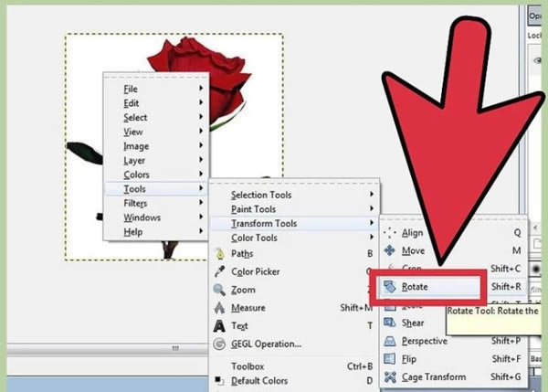Choose Paths from Tools menu
Screen dimensions: 548x392
click(294, 253)
